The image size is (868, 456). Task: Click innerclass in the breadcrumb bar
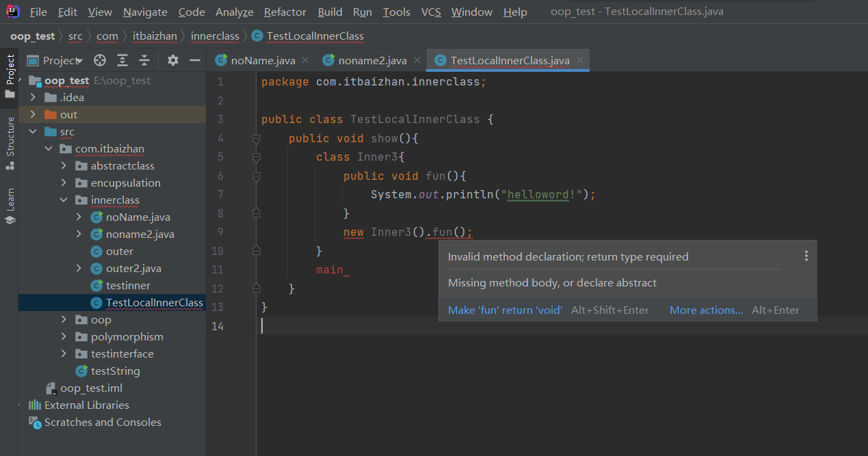point(215,36)
